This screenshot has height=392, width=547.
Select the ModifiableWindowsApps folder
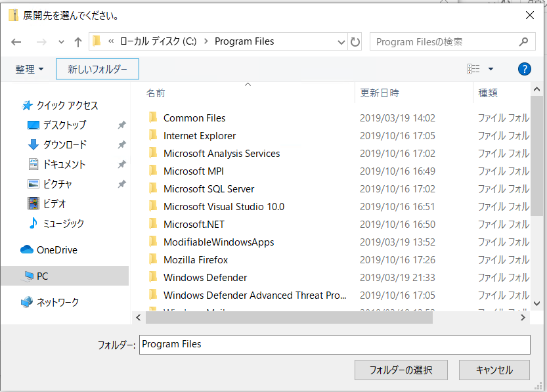(219, 242)
